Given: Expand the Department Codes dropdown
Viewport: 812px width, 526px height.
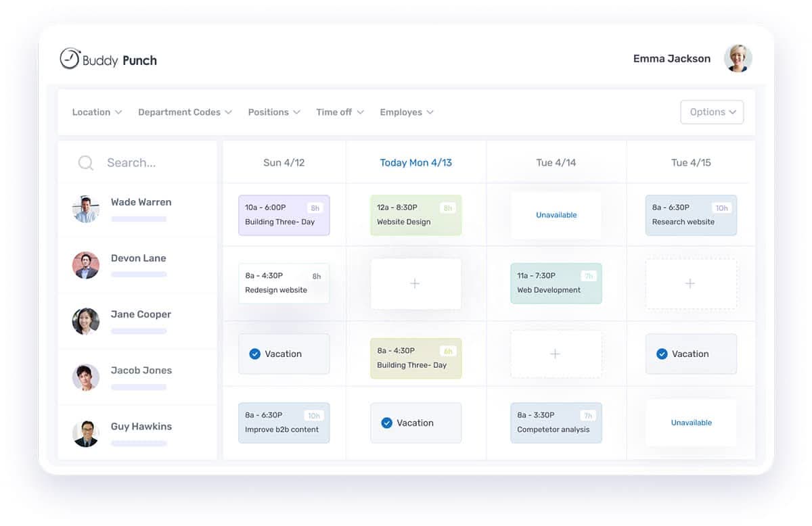Looking at the screenshot, I should 184,112.
